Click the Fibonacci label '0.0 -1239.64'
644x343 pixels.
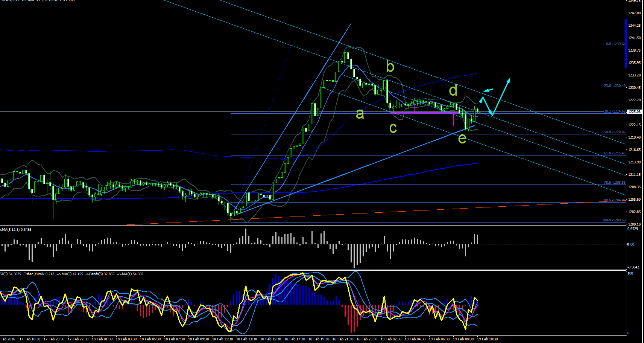(x=615, y=44)
